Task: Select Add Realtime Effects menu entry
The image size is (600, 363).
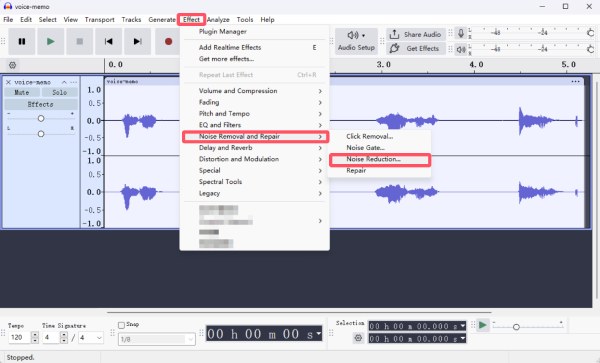Action: coord(254,47)
